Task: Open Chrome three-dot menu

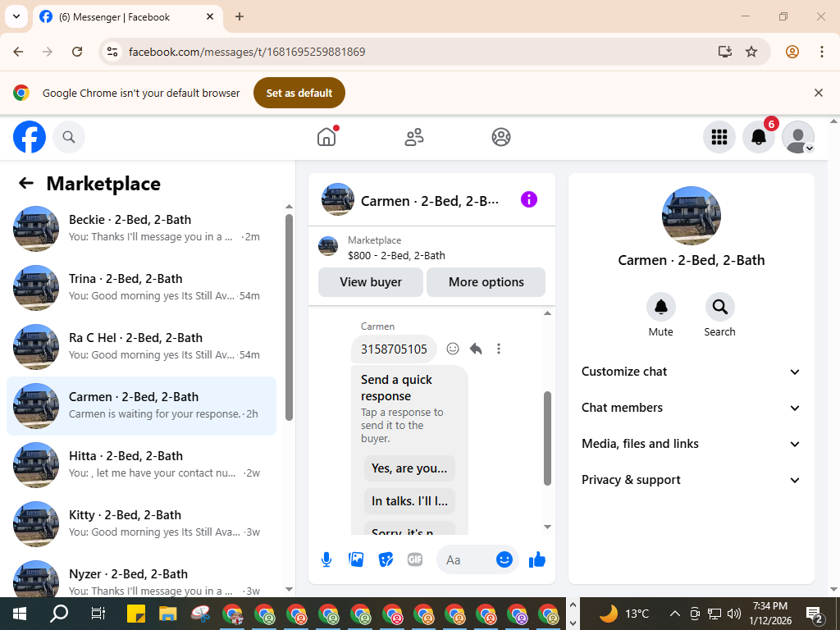Action: tap(821, 52)
